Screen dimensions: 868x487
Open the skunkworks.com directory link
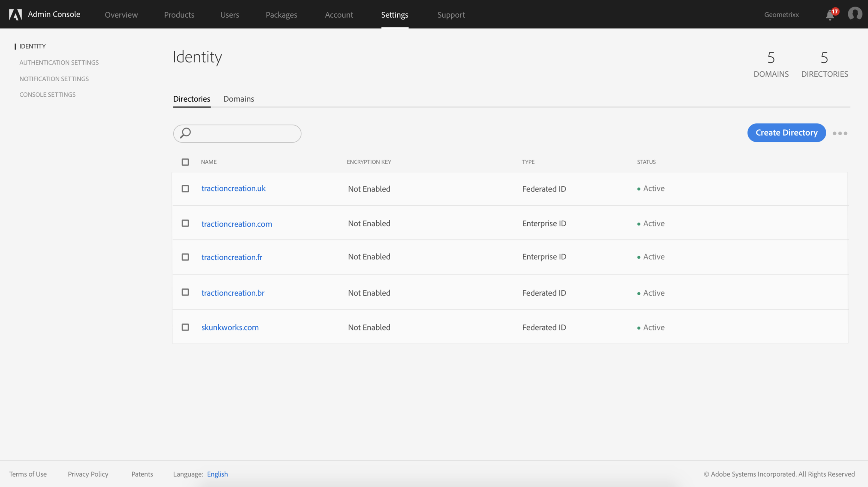(x=230, y=327)
